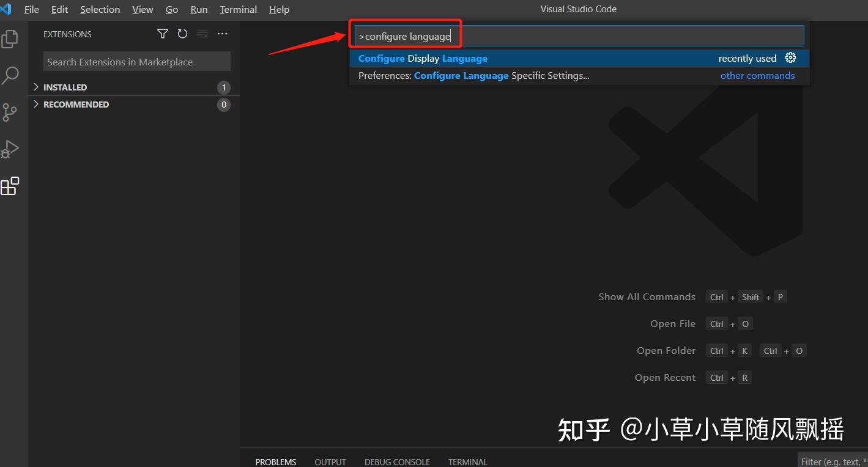Open the Run and Debug view
Viewport: 868px width, 467px height.
[x=10, y=149]
